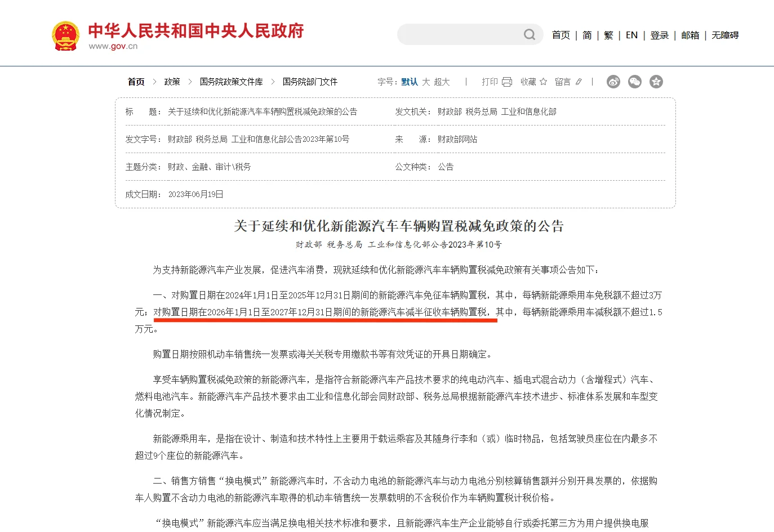Click the national emblem government logo

(65, 35)
